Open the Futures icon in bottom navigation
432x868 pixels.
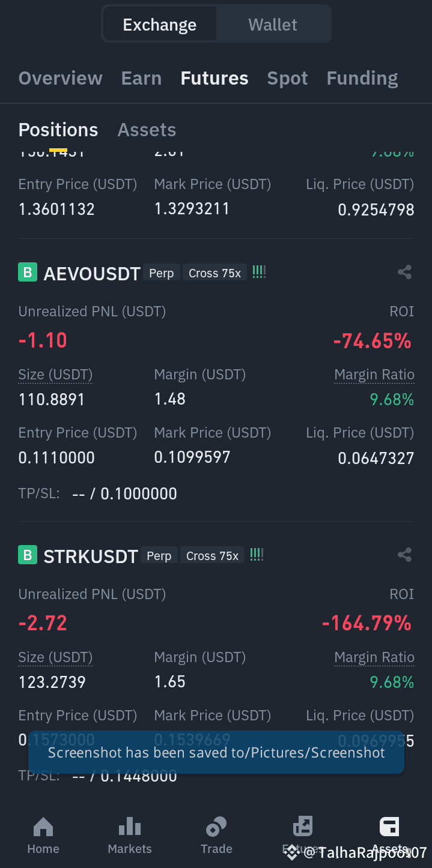pyautogui.click(x=303, y=827)
